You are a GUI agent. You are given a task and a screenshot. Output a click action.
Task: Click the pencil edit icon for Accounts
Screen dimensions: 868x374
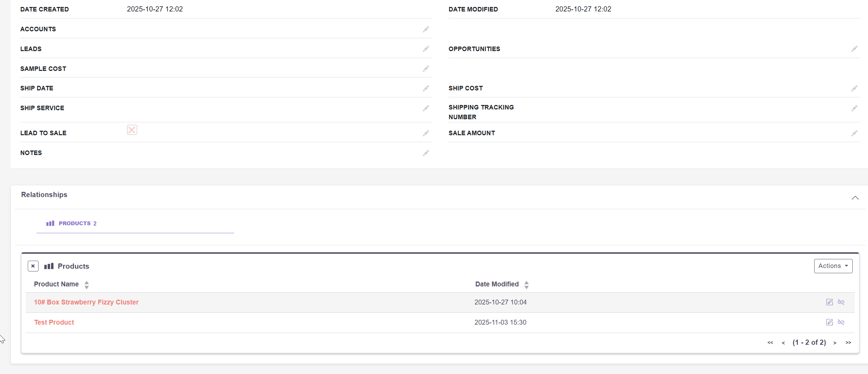426,29
